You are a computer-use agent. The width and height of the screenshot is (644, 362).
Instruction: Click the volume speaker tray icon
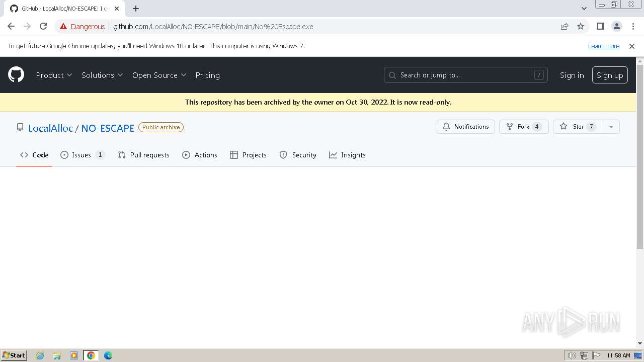[x=572, y=355]
